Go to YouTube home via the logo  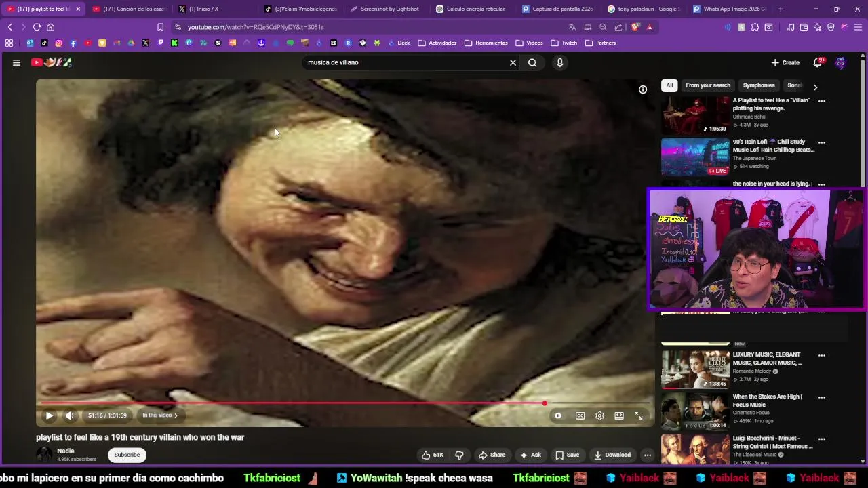click(x=52, y=62)
